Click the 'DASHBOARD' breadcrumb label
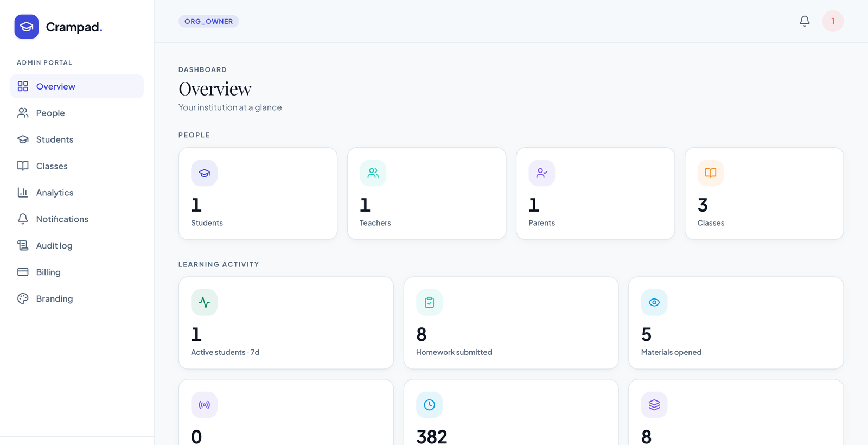 coord(203,69)
